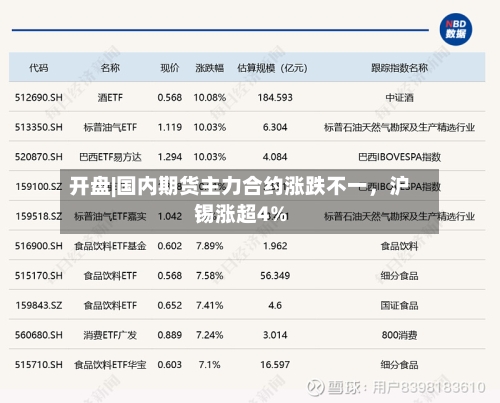This screenshot has height=403, width=500.
Task: Click the 涨跌幅 column header
Action: coord(210,68)
